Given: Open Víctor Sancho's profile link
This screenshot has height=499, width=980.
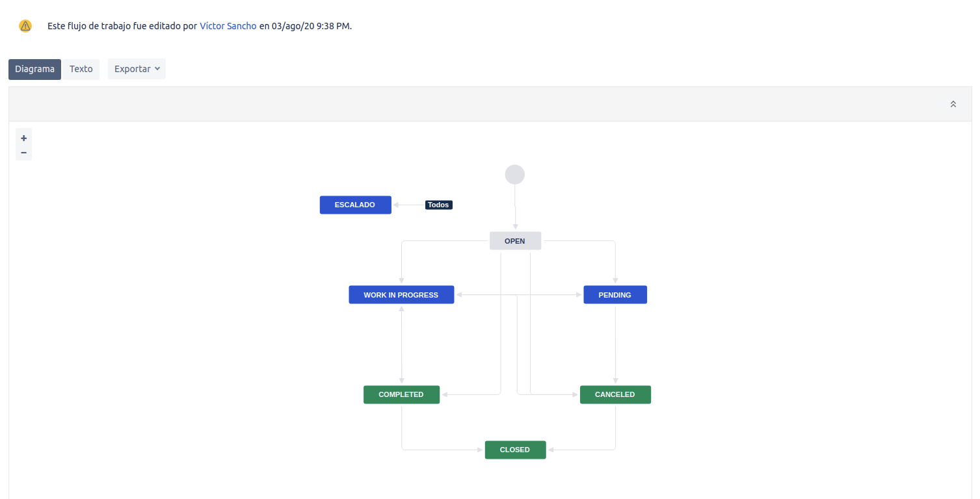Looking at the screenshot, I should pyautogui.click(x=228, y=26).
